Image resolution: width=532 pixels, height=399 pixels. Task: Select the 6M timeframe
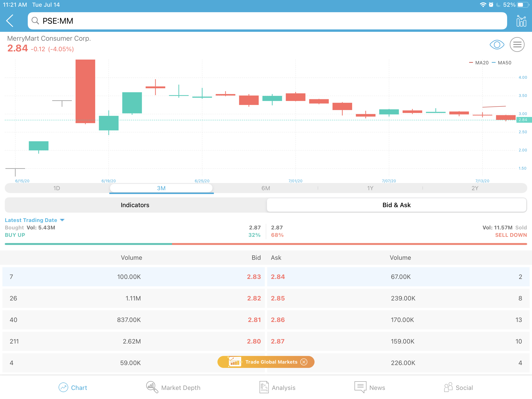tap(266, 188)
